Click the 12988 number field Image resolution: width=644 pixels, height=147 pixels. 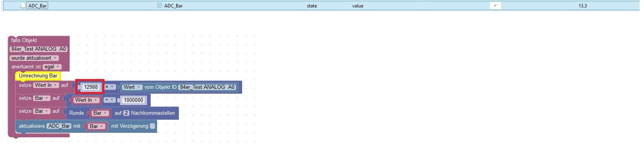pyautogui.click(x=91, y=87)
